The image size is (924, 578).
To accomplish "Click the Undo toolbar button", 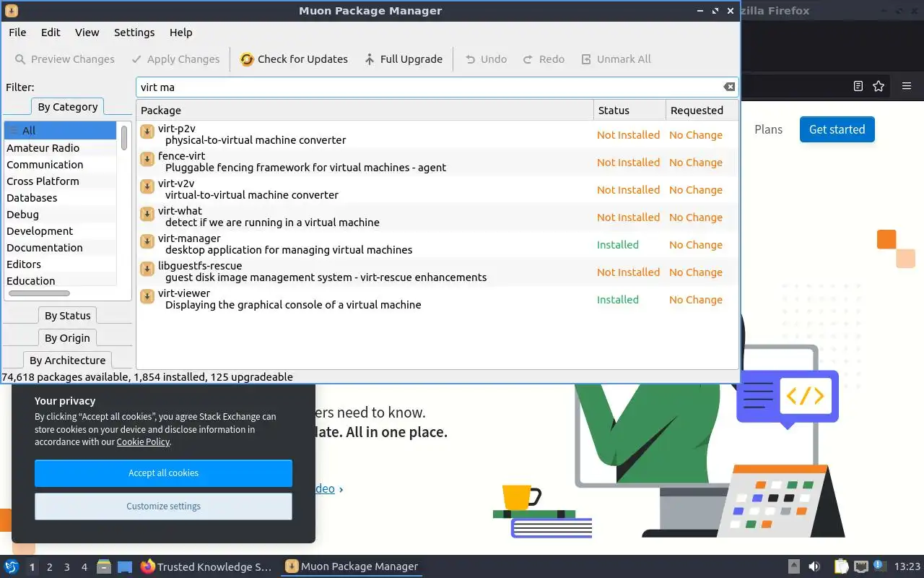I will [485, 59].
